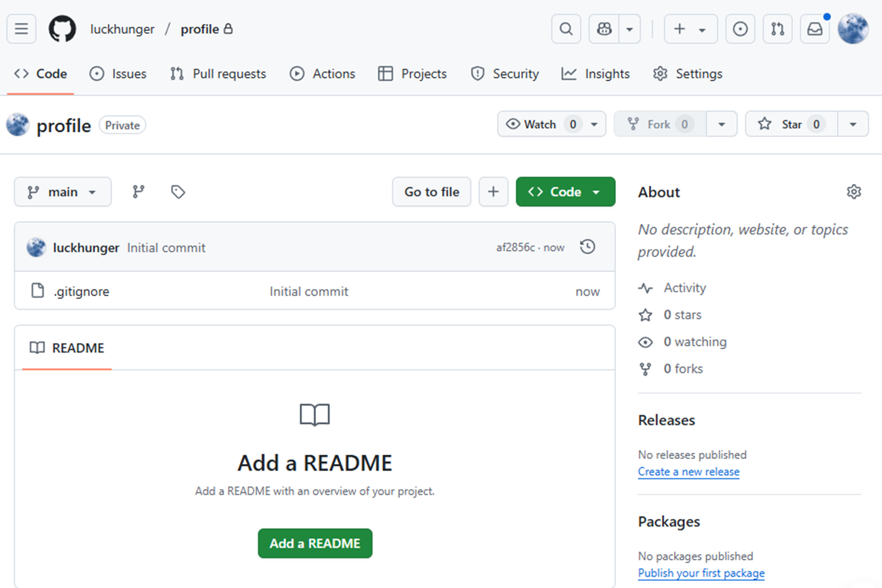Open the hamburger navigation menu

(x=21, y=29)
